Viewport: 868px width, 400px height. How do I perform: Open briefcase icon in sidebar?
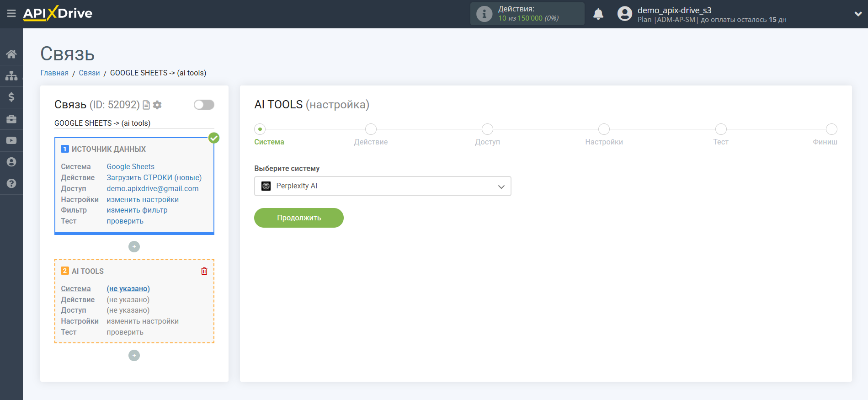coord(11,119)
